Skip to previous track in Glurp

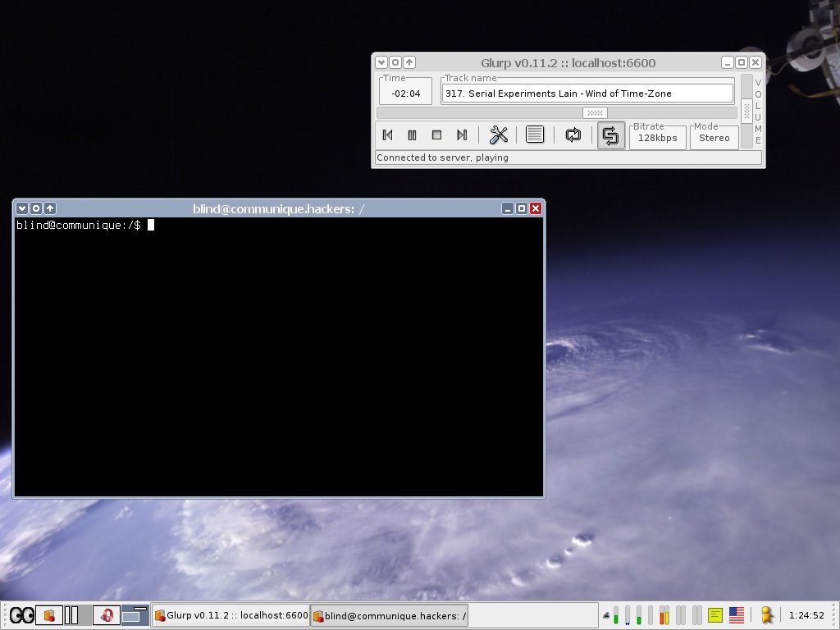coord(388,135)
